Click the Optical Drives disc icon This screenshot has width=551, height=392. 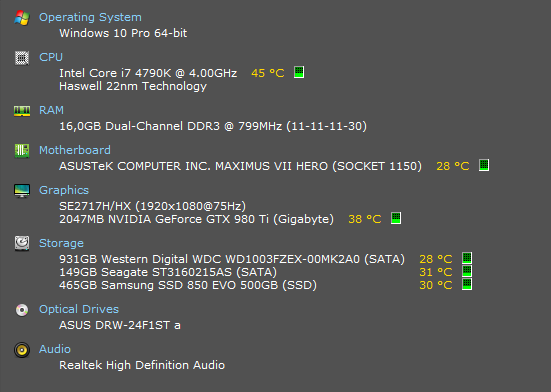tap(22, 310)
